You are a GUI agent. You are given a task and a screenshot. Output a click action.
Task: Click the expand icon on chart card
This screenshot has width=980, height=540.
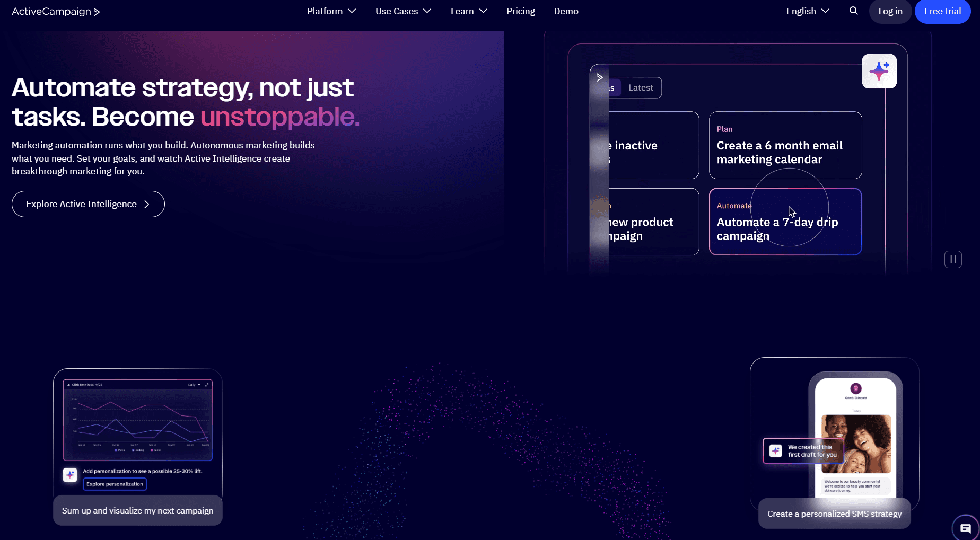point(207,385)
